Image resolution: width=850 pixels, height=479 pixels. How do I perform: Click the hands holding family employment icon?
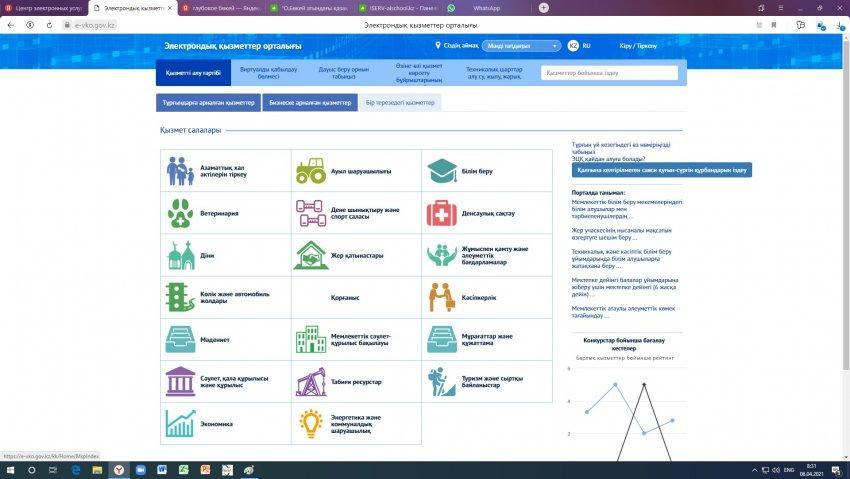click(442, 255)
